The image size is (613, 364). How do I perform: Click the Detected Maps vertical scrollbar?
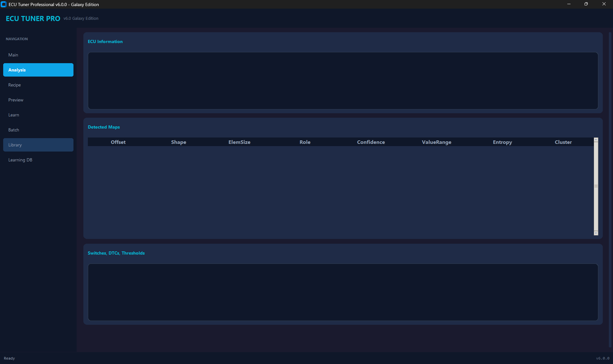(595, 187)
